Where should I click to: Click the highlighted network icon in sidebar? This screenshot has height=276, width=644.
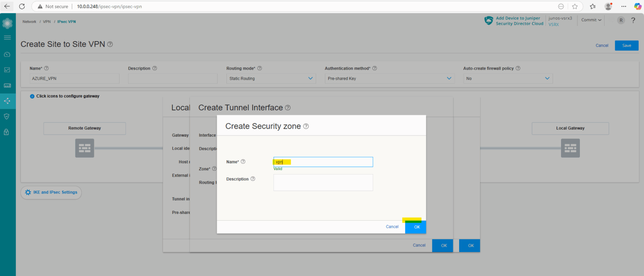7,101
